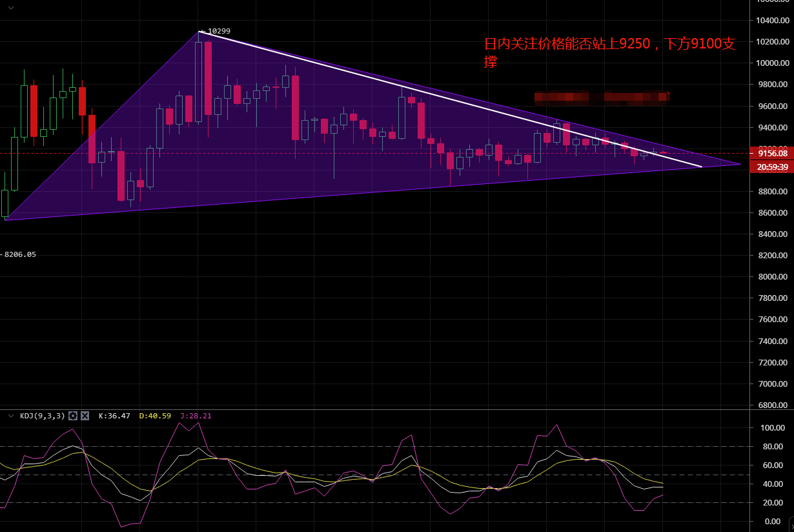Click the countdown timer 20:59:39 label

pos(772,167)
